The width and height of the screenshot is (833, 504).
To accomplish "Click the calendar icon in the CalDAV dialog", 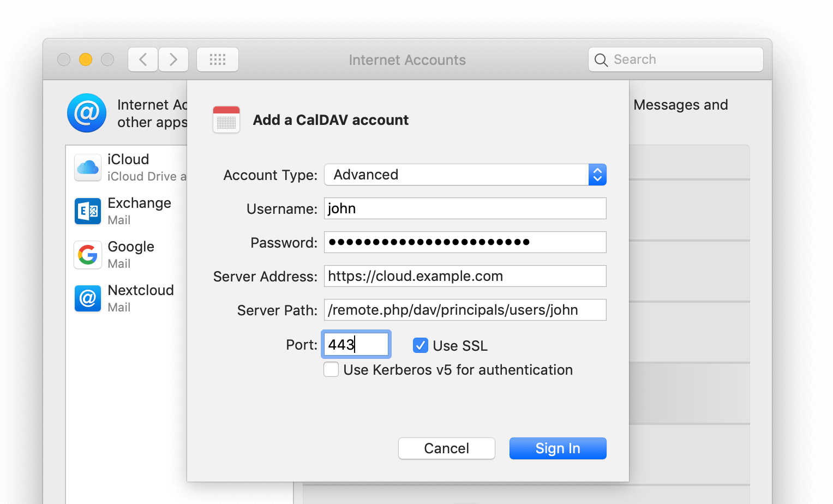I will [x=226, y=119].
